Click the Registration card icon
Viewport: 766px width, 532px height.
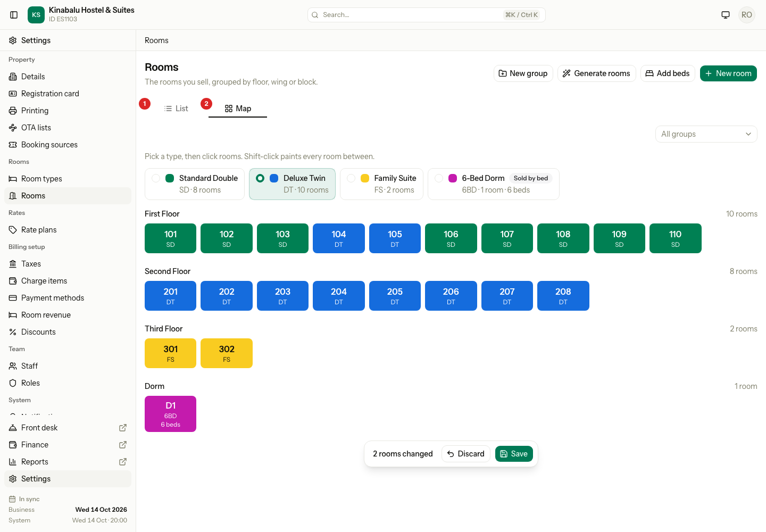[x=13, y=94]
